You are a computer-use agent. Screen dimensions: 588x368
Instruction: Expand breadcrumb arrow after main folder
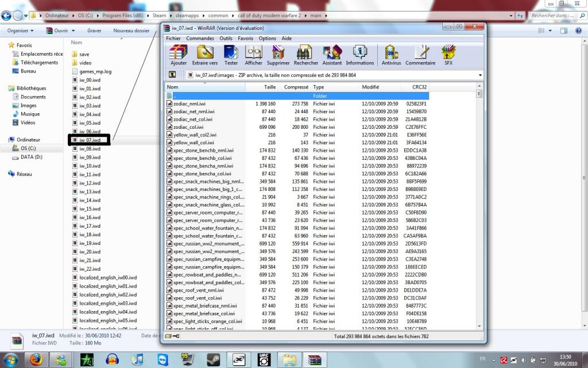326,16
